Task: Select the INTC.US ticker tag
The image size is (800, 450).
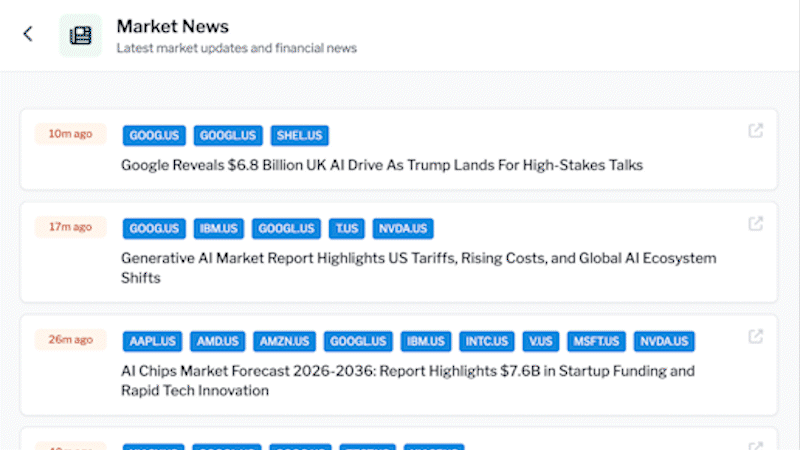Action: [487, 341]
